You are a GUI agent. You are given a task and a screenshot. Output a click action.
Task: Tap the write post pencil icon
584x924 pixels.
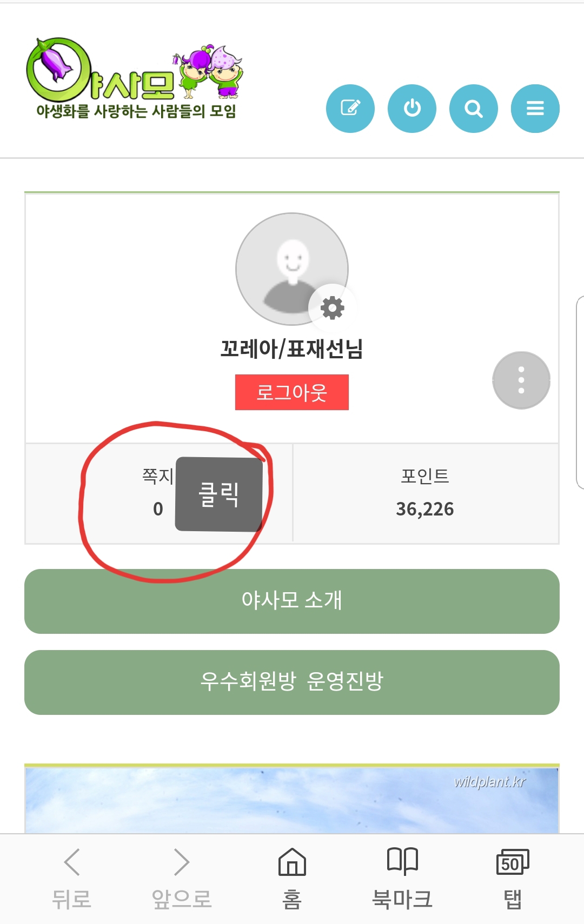(350, 109)
